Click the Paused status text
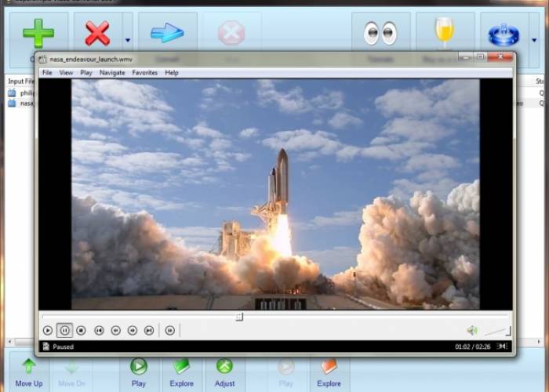This screenshot has height=392, width=549. (63, 347)
